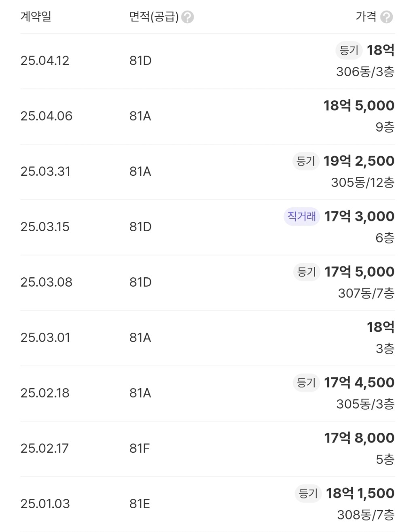Click the 18억 5,000 price
Screen dimensions: 415x532
click(359, 106)
